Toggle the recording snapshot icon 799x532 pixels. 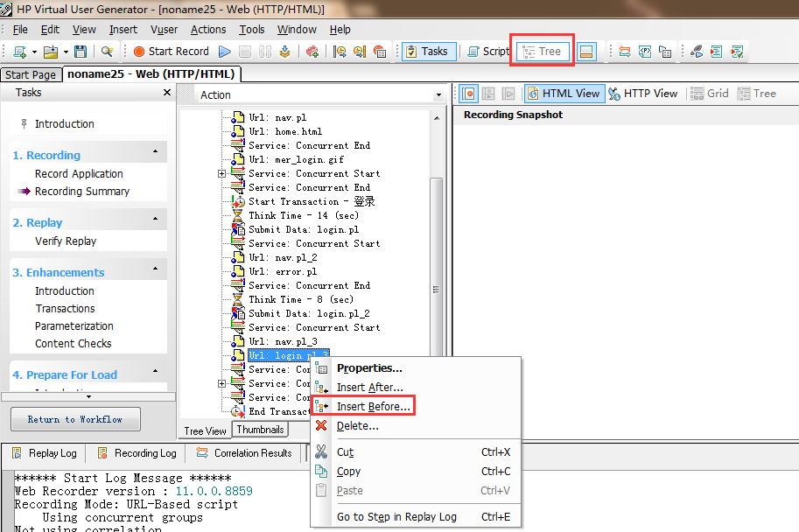[469, 94]
